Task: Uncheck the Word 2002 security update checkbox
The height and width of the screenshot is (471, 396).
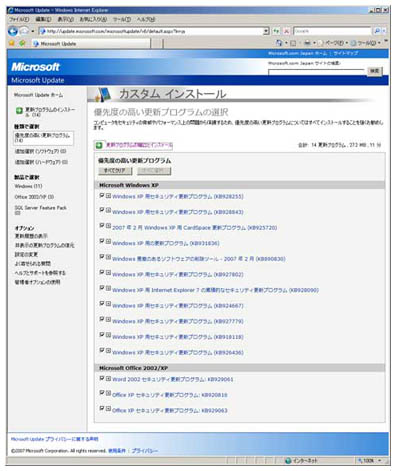Action: pyautogui.click(x=102, y=378)
